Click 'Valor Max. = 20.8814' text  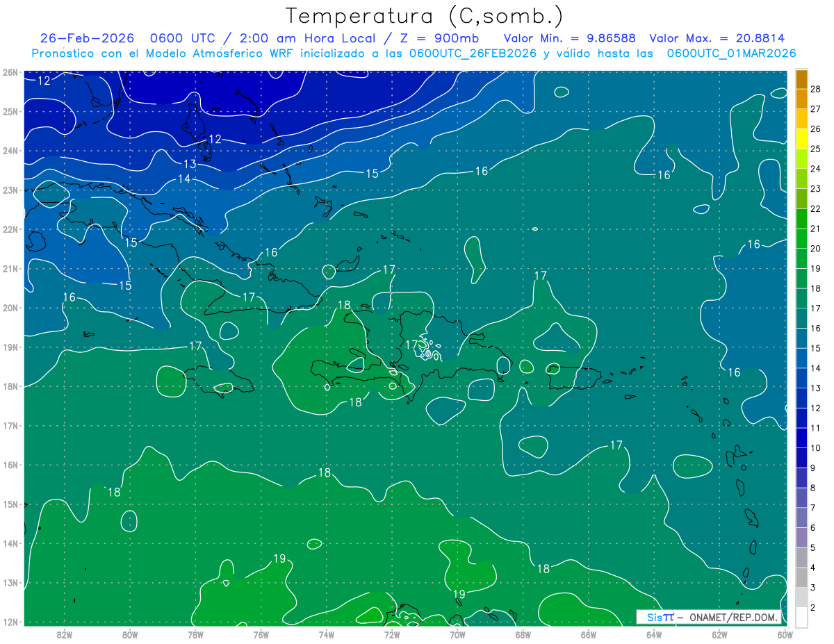click(717, 39)
